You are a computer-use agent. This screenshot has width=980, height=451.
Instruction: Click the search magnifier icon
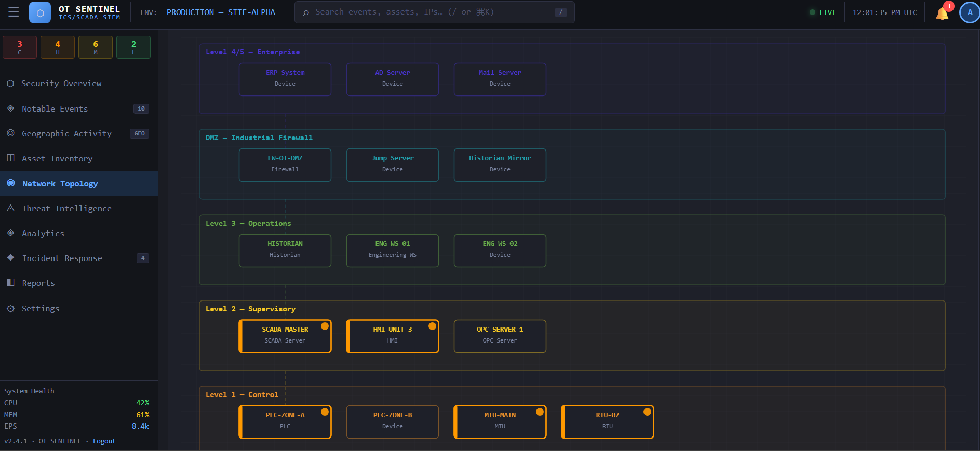(x=306, y=12)
